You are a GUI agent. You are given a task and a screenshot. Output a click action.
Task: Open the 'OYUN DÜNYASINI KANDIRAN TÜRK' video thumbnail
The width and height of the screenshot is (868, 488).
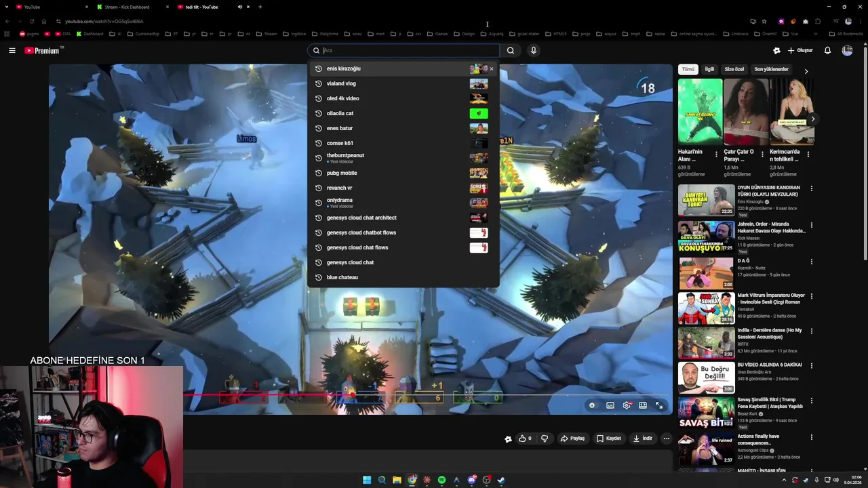706,200
